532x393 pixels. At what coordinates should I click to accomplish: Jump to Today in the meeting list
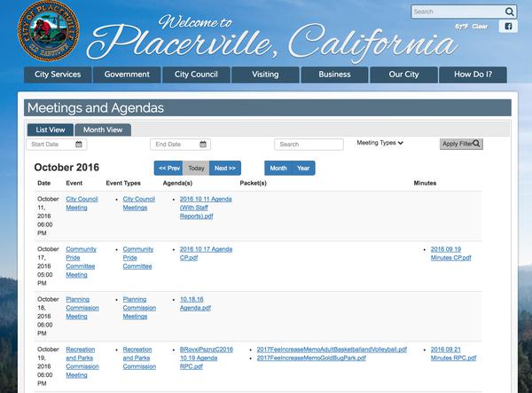(x=196, y=168)
